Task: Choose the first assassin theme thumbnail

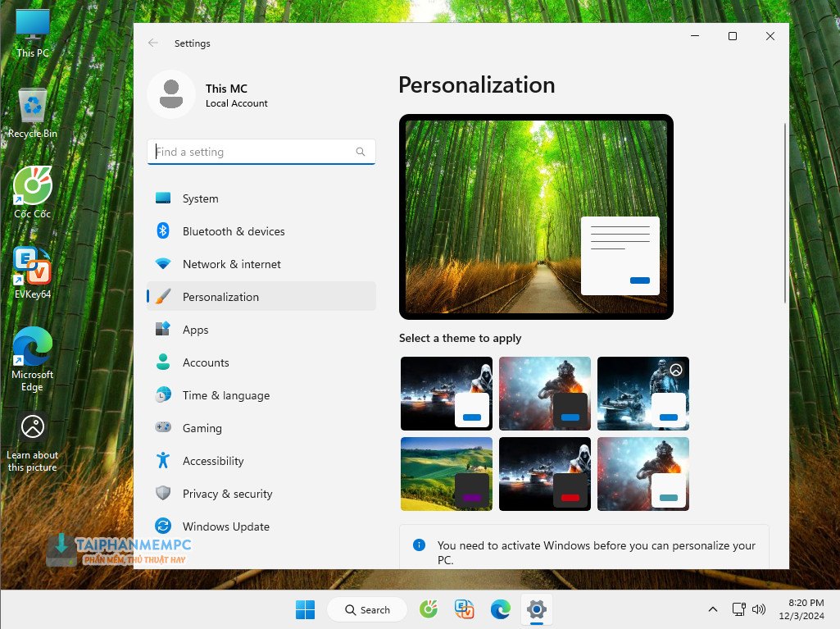Action: pos(447,394)
